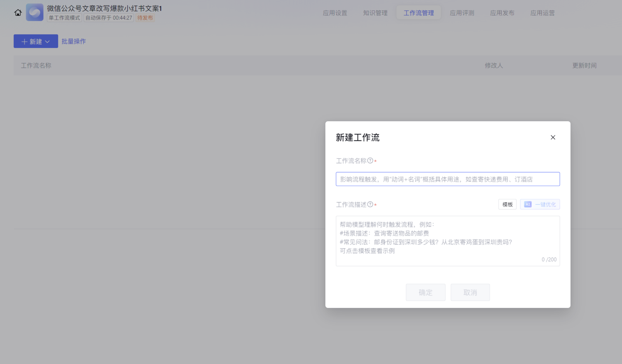Viewport: 622px width, 364px height.
Task: Open the 模板 template button
Action: [507, 204]
